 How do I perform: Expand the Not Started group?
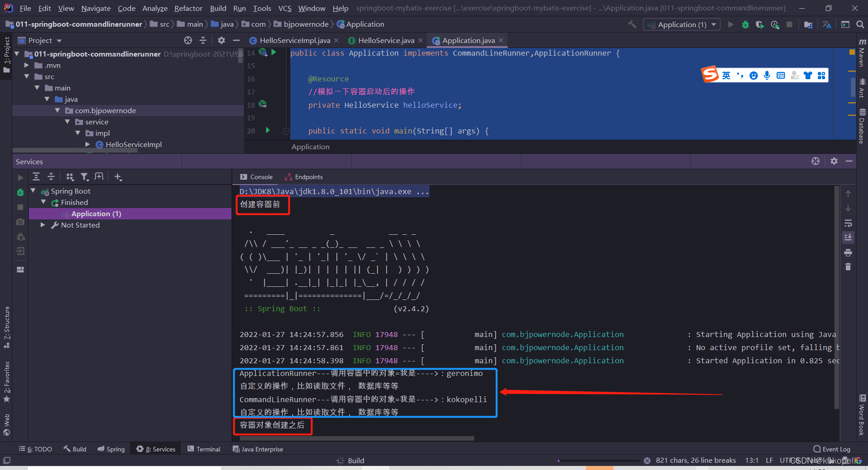43,225
